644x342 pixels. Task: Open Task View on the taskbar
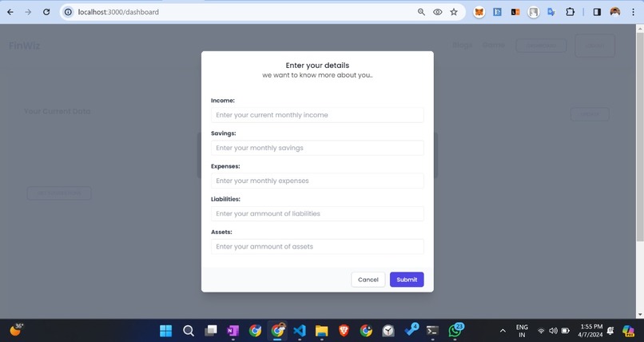click(x=211, y=331)
